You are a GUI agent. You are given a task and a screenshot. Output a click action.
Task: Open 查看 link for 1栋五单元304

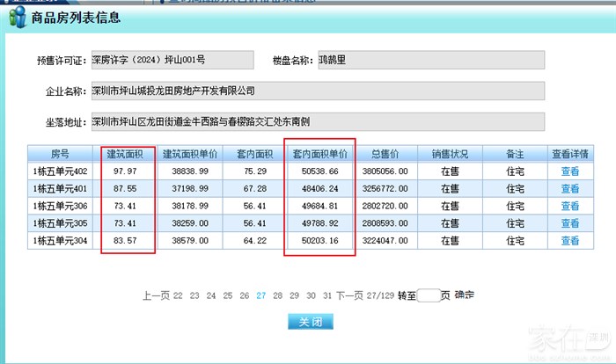pos(569,241)
